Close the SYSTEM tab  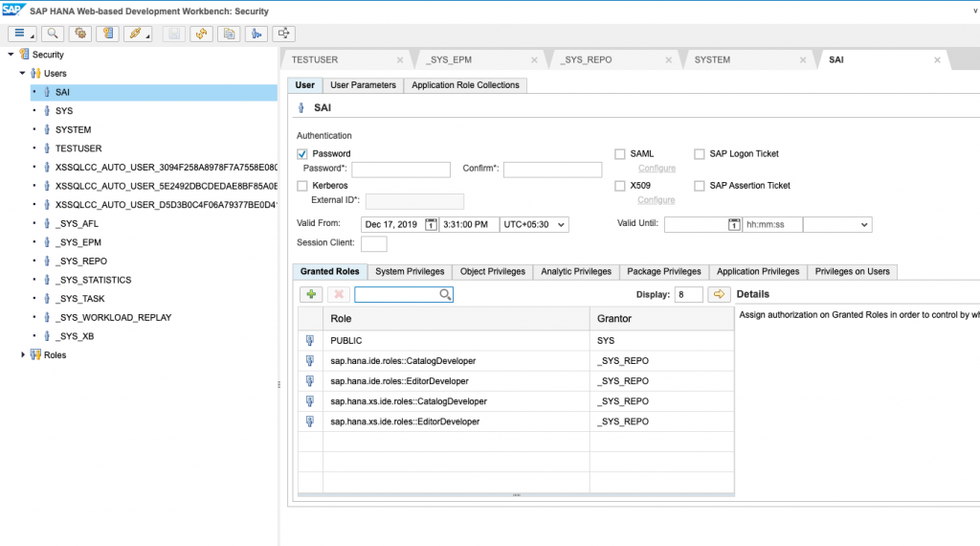(x=803, y=60)
